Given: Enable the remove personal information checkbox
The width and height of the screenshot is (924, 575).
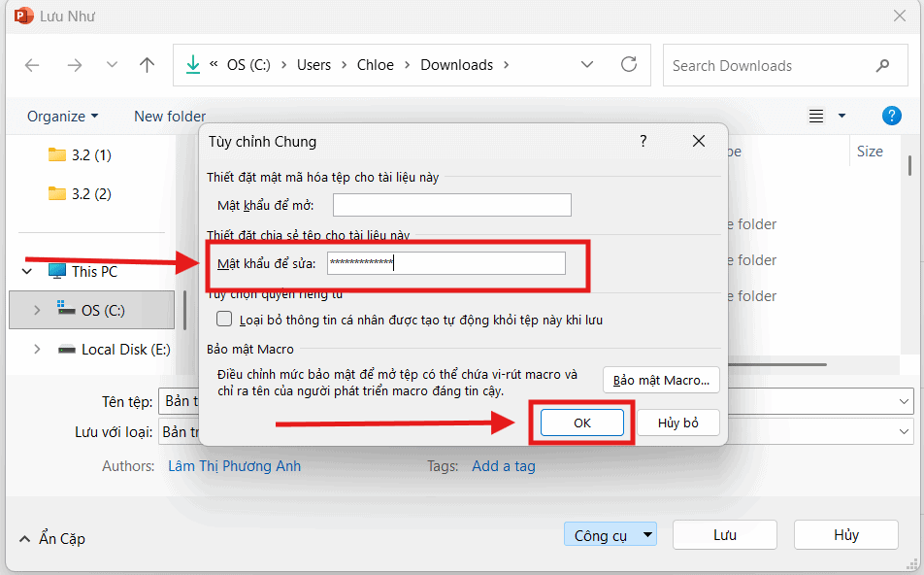Looking at the screenshot, I should click(x=223, y=318).
